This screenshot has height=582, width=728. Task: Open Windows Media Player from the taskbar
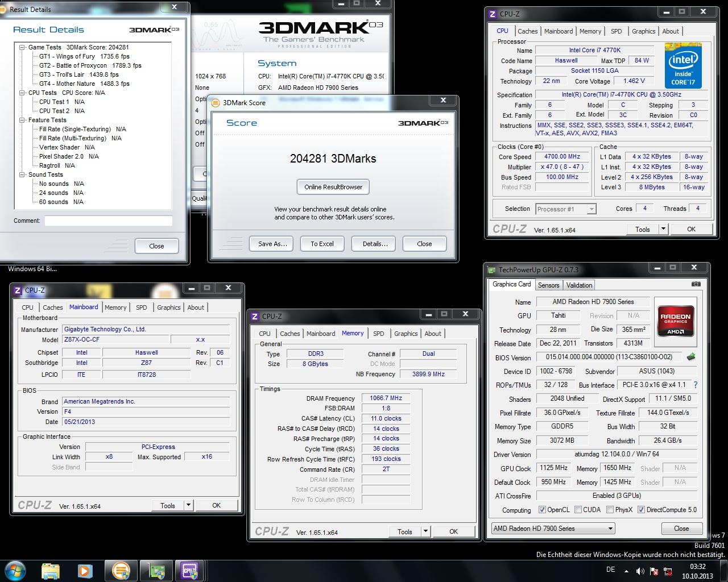(x=85, y=570)
